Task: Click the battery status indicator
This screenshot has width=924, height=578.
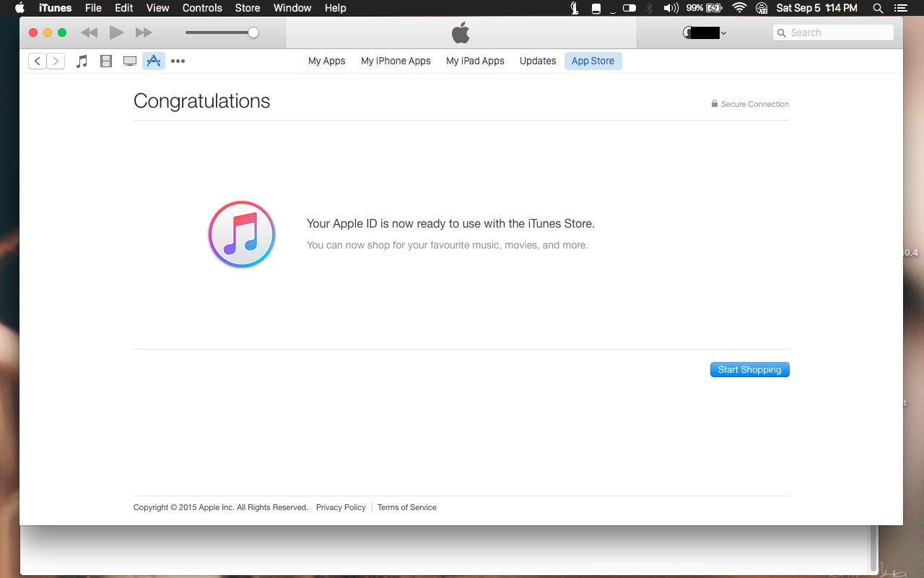Action: tap(704, 8)
